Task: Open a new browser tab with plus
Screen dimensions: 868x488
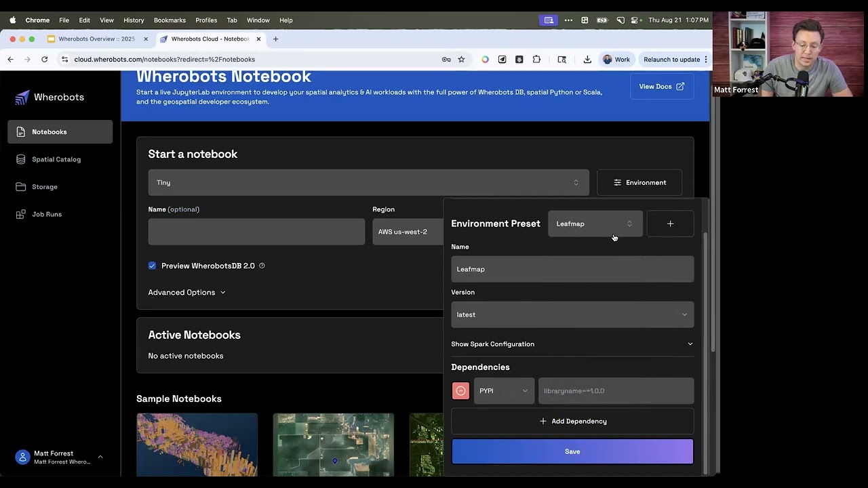Action: [x=275, y=39]
